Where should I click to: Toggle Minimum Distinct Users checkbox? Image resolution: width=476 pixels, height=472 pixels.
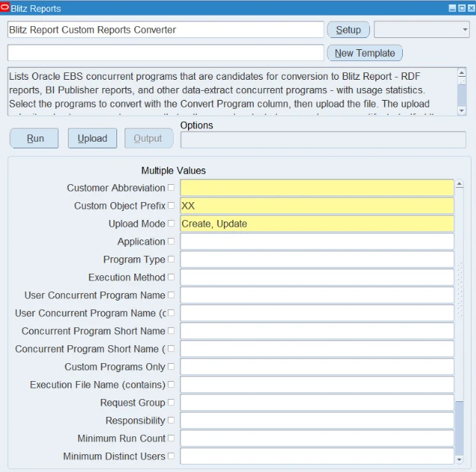[x=171, y=456]
